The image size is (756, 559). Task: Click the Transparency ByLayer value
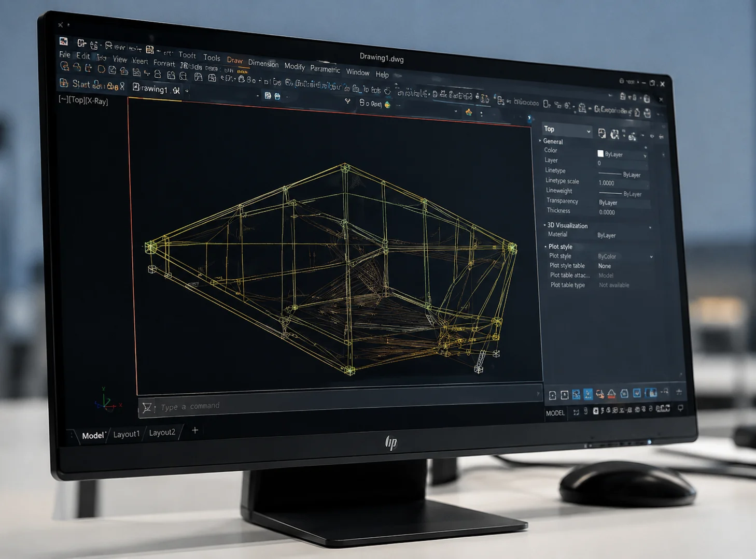coord(608,203)
